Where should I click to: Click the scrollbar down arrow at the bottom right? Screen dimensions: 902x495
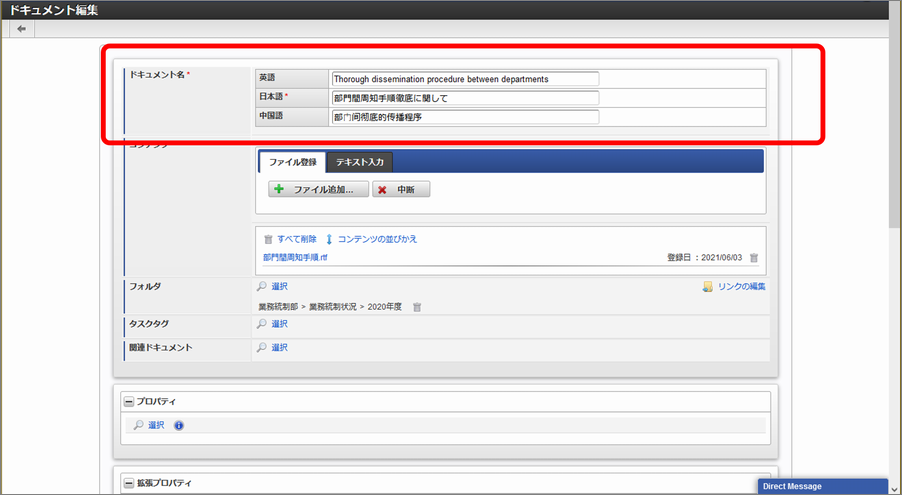click(x=895, y=488)
